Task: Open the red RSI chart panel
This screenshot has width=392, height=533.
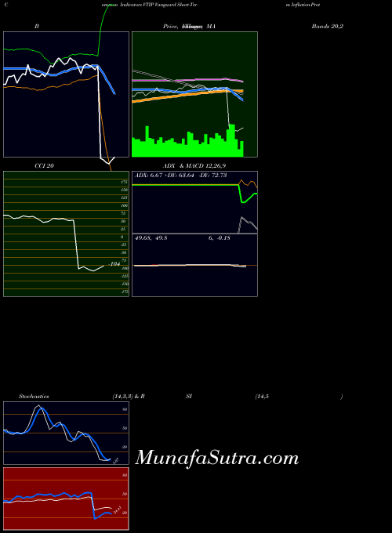Action: pos(67,499)
